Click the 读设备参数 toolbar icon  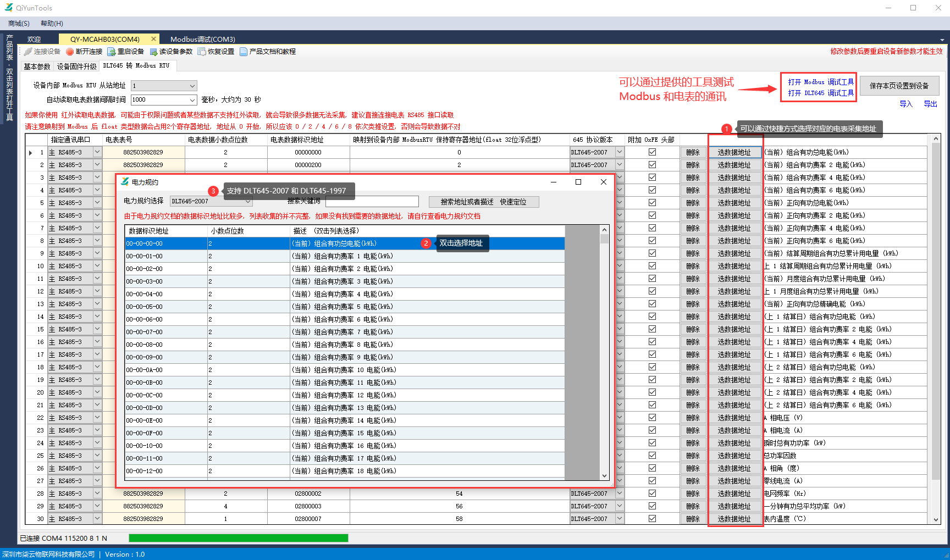(154, 52)
